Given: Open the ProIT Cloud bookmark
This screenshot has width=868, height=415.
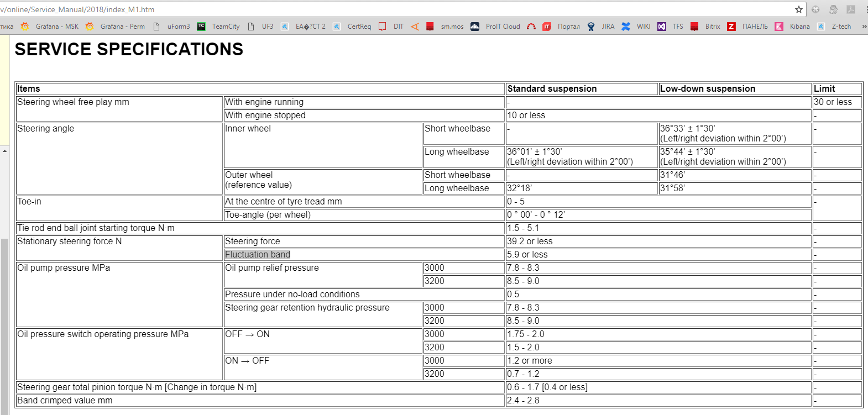Looking at the screenshot, I should pos(496,27).
